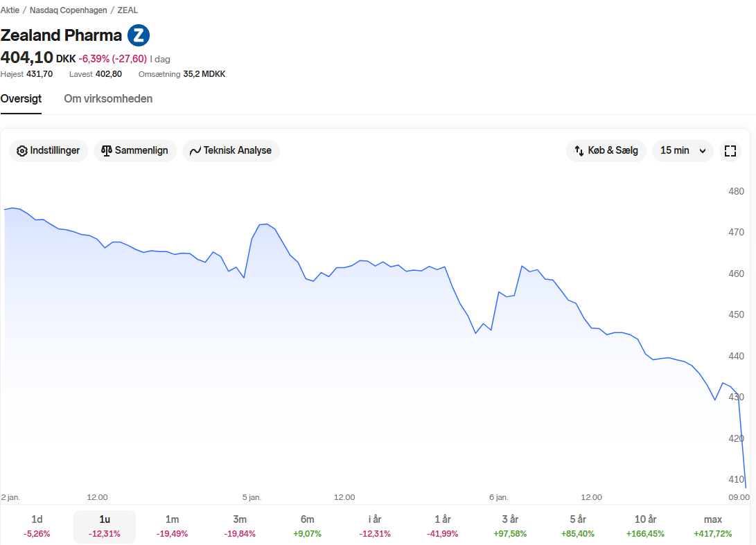Click the 09.00 x-axis label
This screenshot has height=545, width=756.
pyautogui.click(x=739, y=497)
